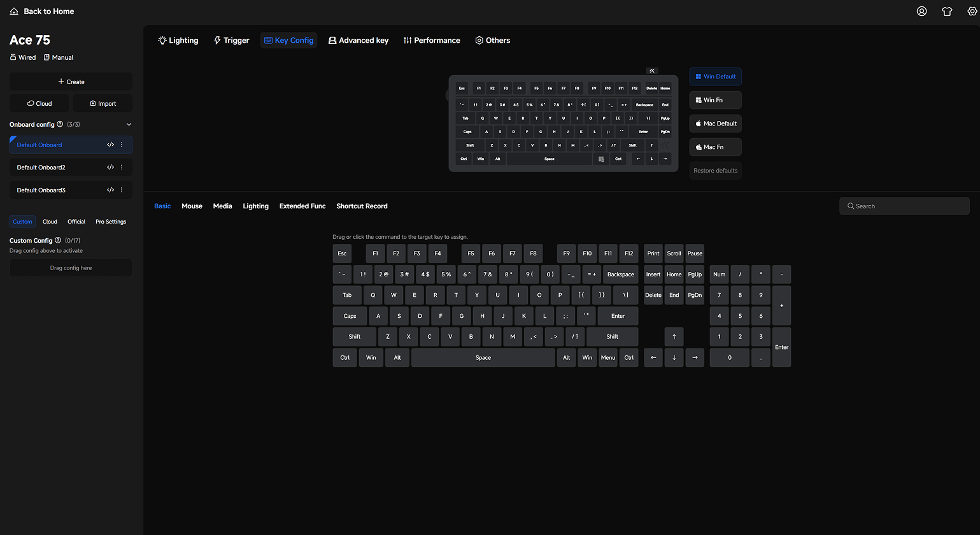Screen dimensions: 980x535
Task: Open the user account icon
Action: coord(921,11)
